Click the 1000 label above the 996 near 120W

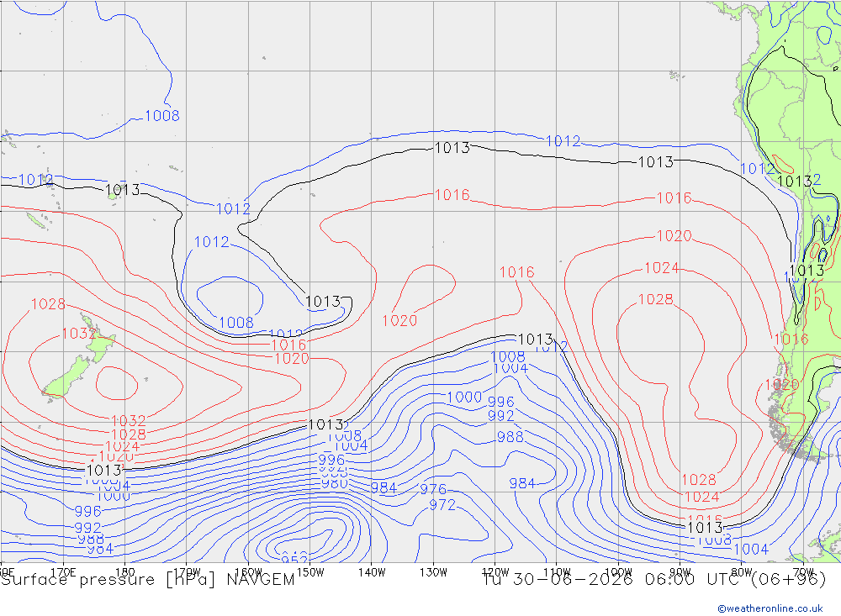[x=464, y=398]
